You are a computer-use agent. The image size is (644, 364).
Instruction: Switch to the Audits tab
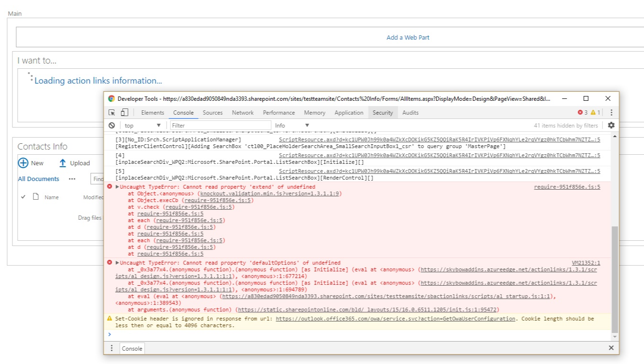[x=410, y=113]
